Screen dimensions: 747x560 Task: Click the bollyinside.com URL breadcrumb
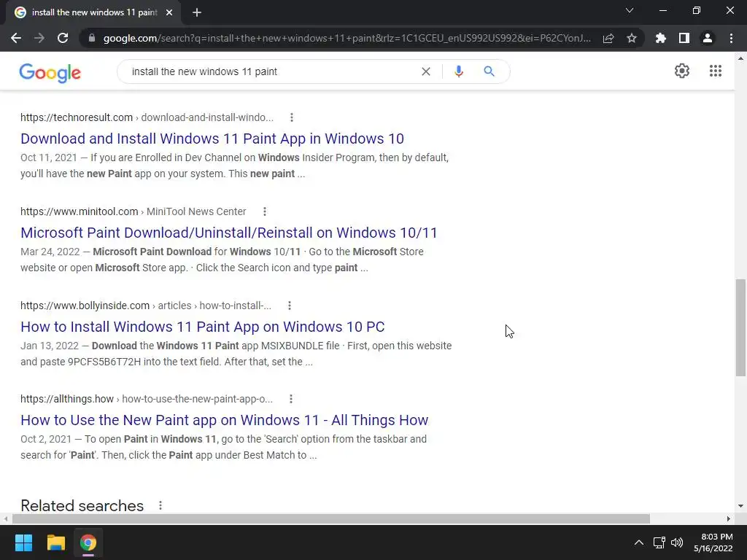point(146,306)
